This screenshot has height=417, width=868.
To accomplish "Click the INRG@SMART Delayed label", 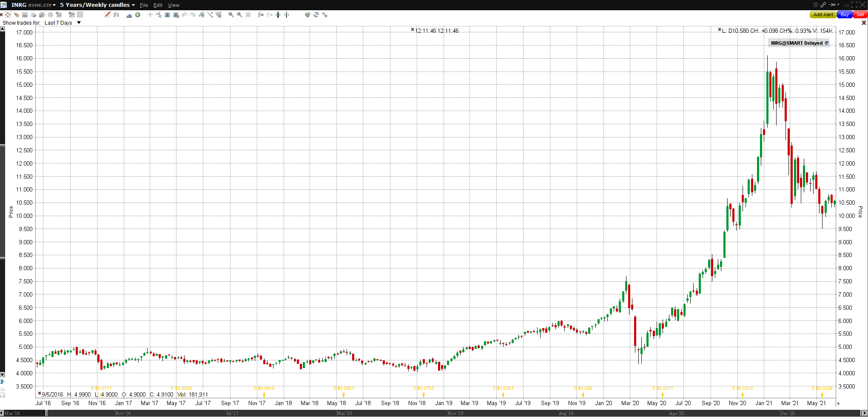I will click(x=799, y=43).
